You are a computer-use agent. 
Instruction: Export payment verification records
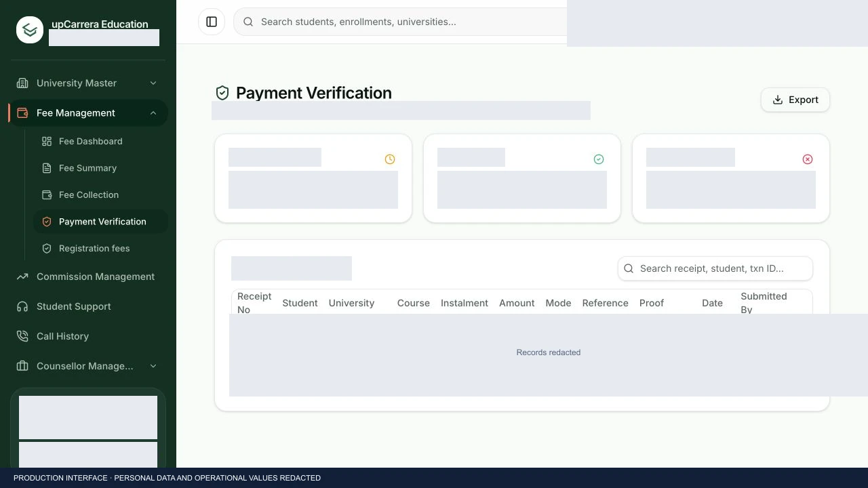[795, 100]
